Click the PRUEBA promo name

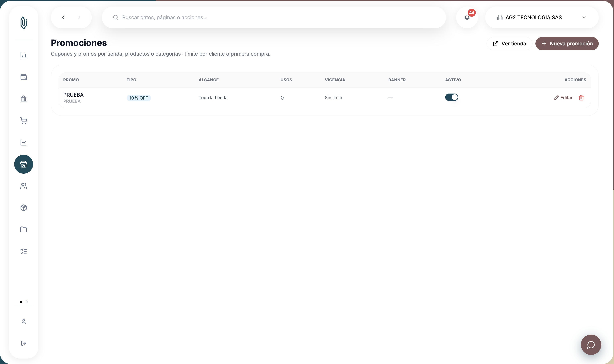[x=73, y=95]
